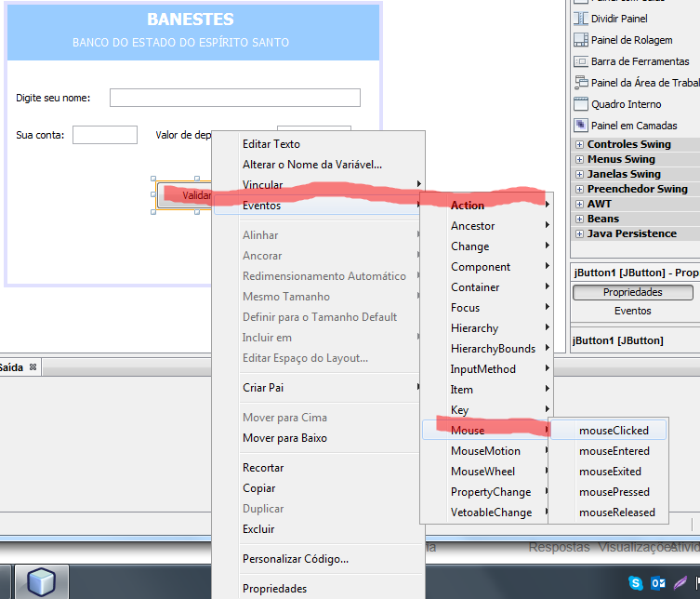Image resolution: width=700 pixels, height=599 pixels.
Task: Choose Recortar in context menu
Action: click(x=318, y=468)
